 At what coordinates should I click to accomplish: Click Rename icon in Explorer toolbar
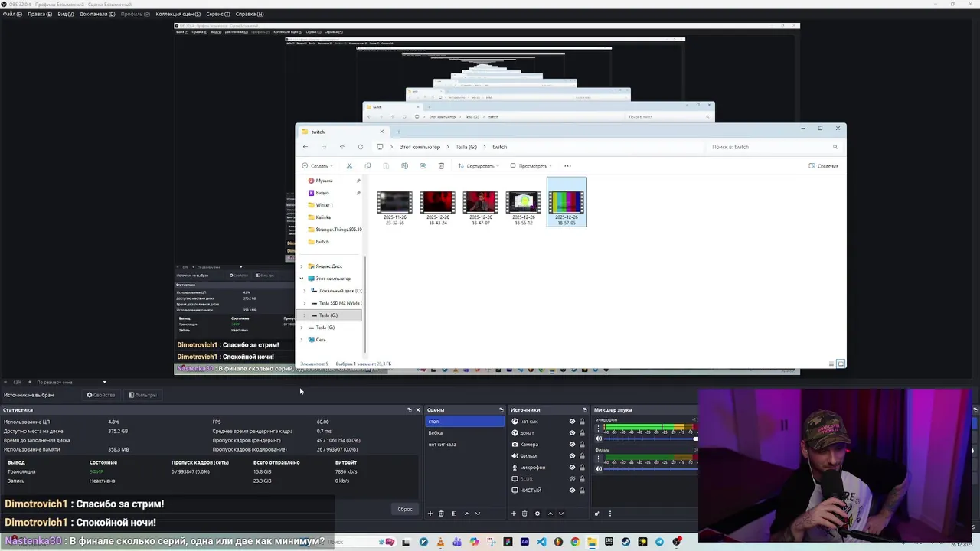(x=404, y=166)
